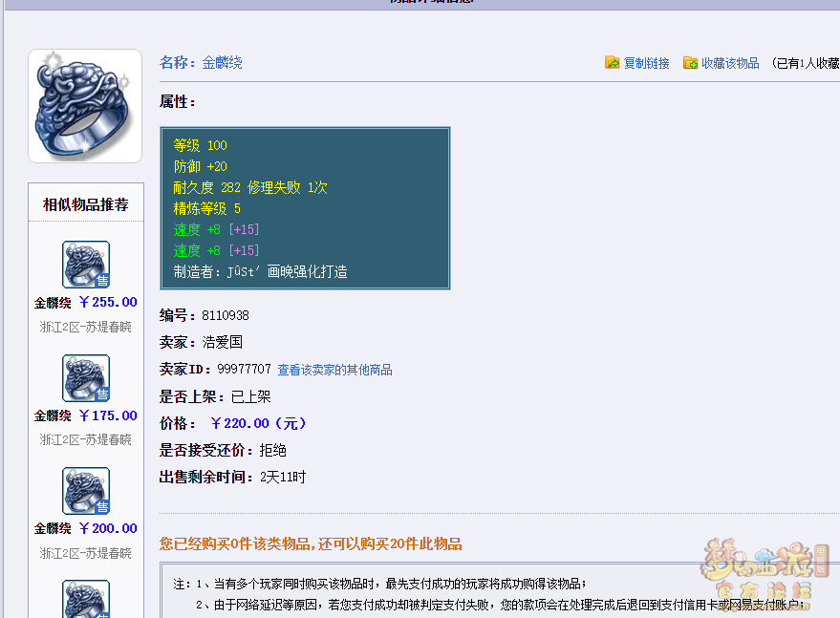This screenshot has height=618, width=840.
Task: Open the similar ring priced ￥200.00
Action: coord(86,491)
